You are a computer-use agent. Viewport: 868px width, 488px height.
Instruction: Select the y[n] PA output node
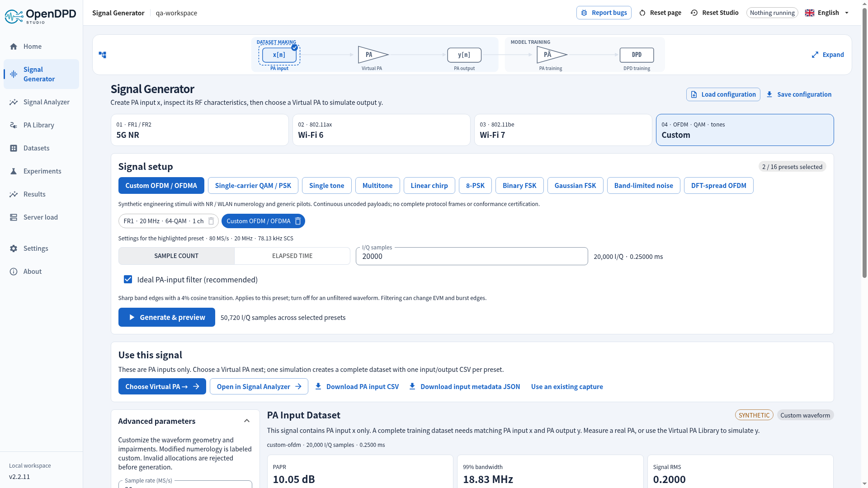[x=464, y=55]
